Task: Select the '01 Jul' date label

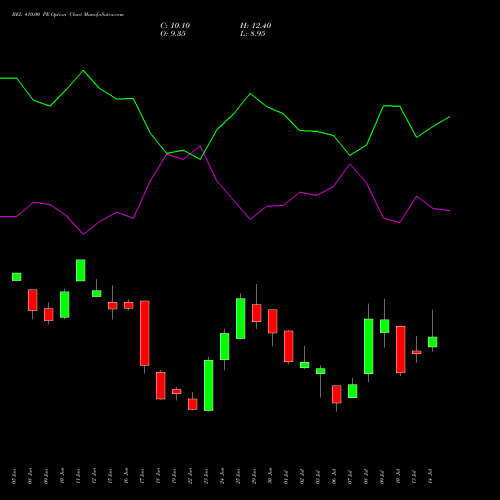Action: 286,476
